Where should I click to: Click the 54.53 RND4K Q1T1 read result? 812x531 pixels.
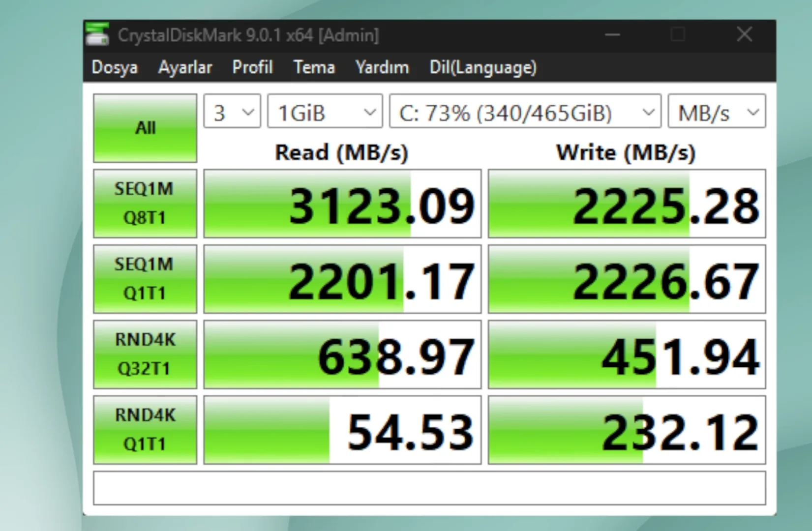[x=342, y=430]
